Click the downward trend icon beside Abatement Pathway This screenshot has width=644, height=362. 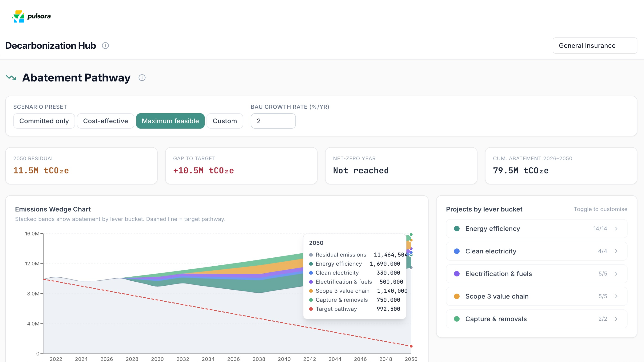pyautogui.click(x=11, y=78)
